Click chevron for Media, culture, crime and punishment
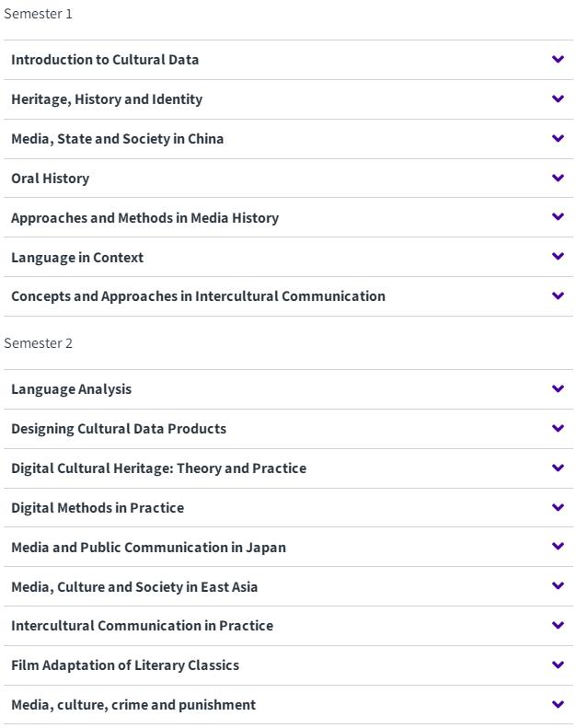Image resolution: width=576 pixels, height=728 pixels. coord(558,704)
